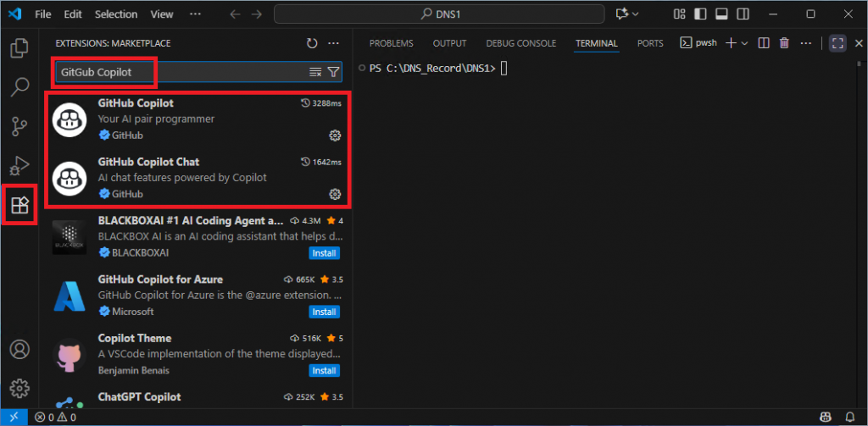Open the Copilot status bar icon
The height and width of the screenshot is (426, 868).
pyautogui.click(x=826, y=418)
